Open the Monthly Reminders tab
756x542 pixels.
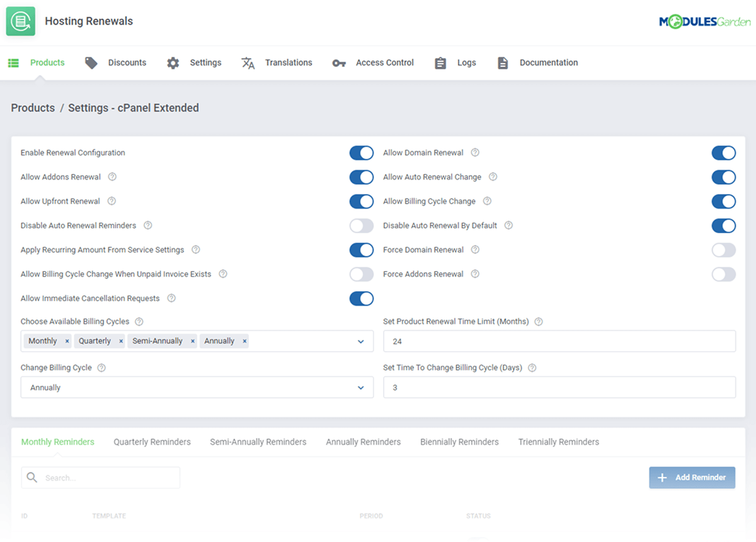pos(58,442)
